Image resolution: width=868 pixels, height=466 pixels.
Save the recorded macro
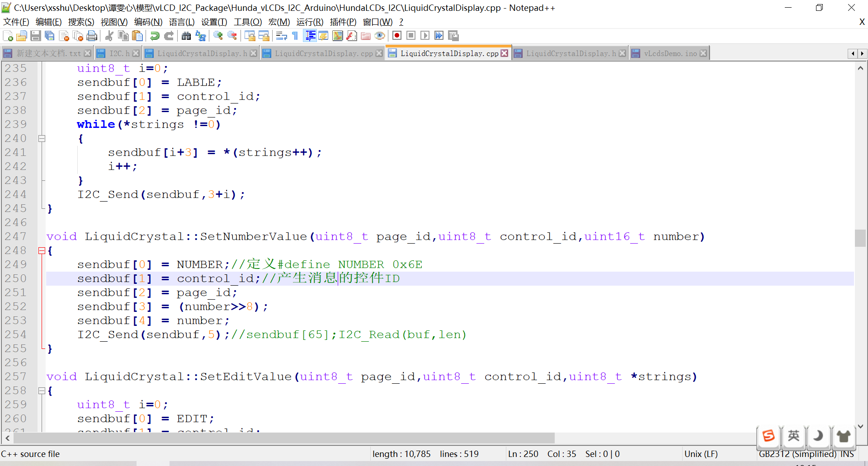[453, 36]
